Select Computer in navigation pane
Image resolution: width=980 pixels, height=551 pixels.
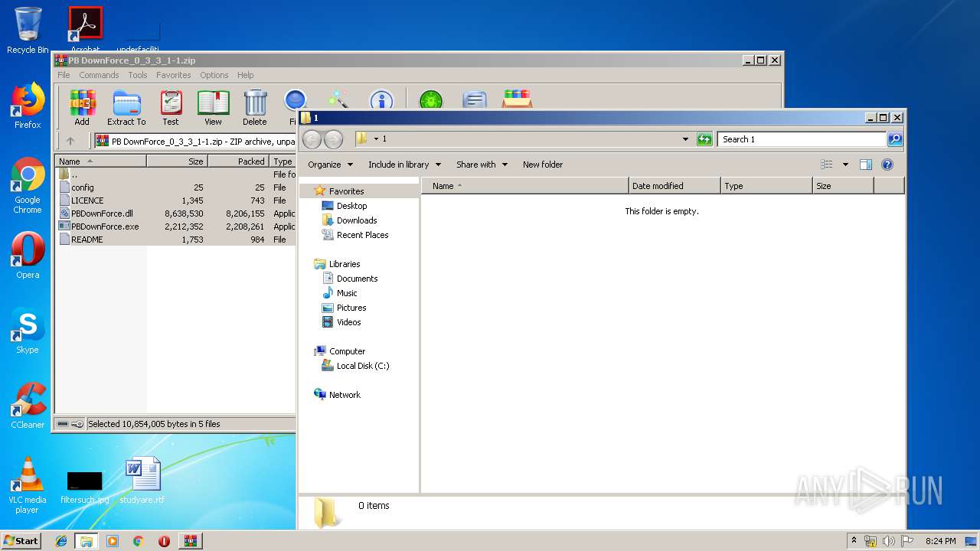click(347, 351)
